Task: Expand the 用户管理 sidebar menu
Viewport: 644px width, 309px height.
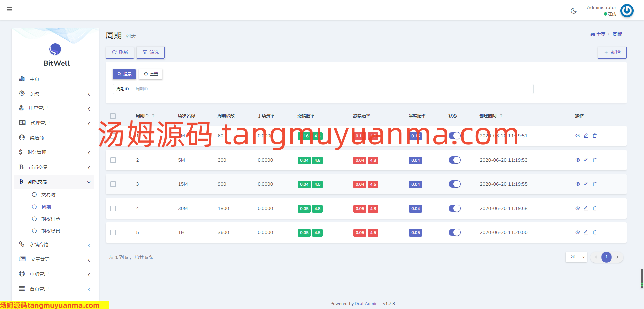Action: point(54,108)
